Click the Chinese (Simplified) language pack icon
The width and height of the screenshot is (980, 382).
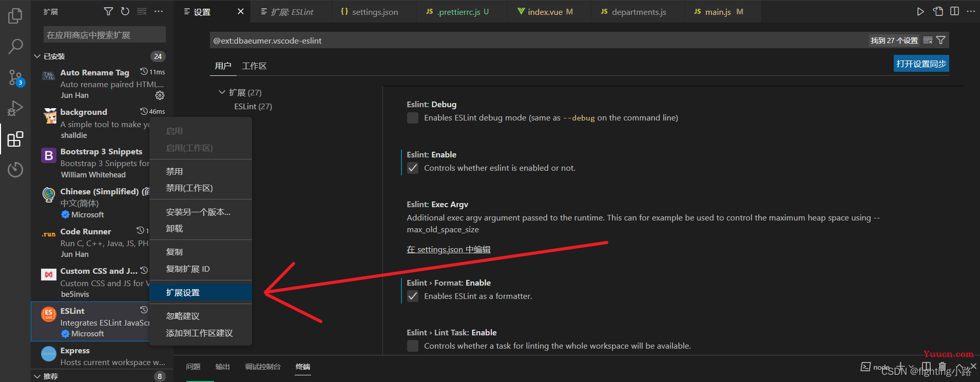tap(49, 195)
